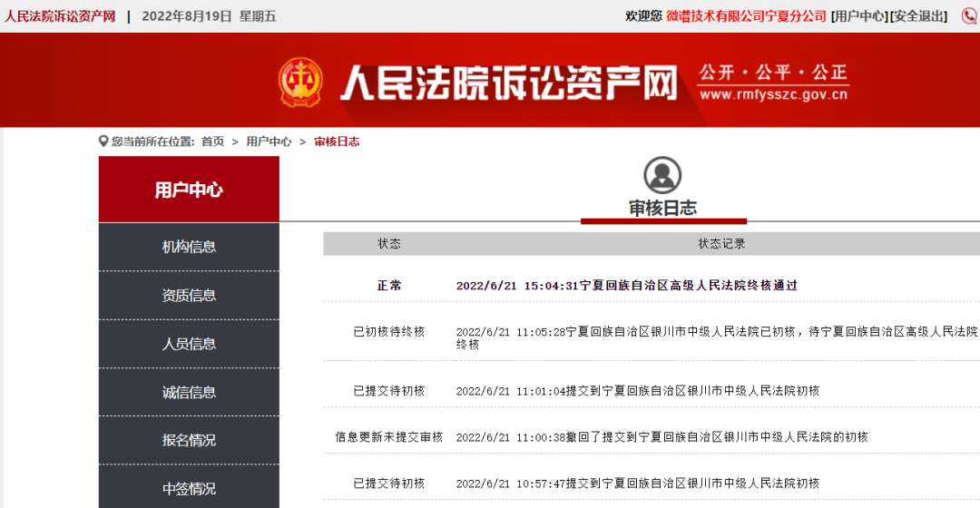Click the 状态记录 column header
980x508 pixels.
click(x=721, y=244)
